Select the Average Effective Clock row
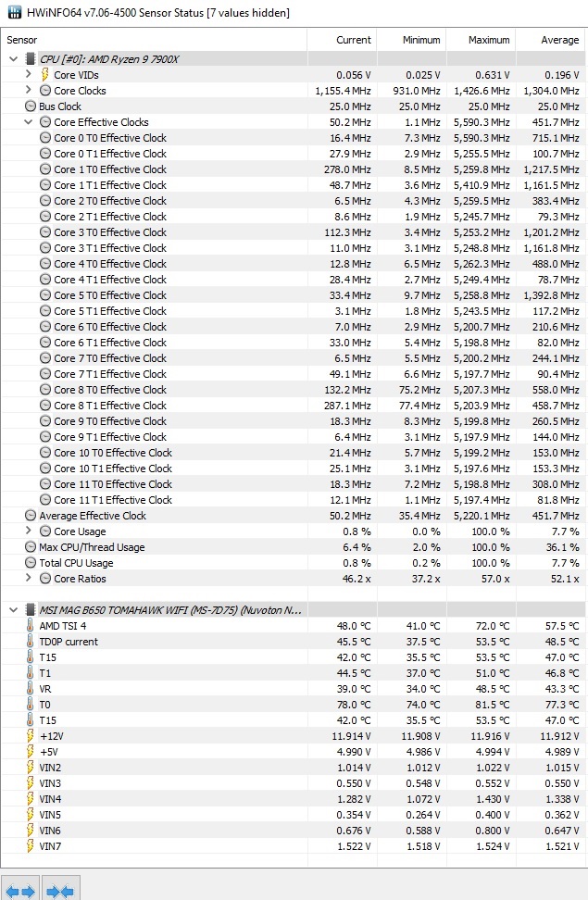The height and width of the screenshot is (900, 588). click(93, 516)
